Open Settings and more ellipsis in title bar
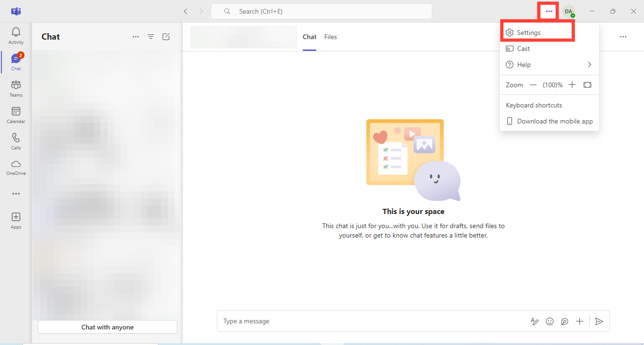This screenshot has height=345, width=644. [x=549, y=11]
